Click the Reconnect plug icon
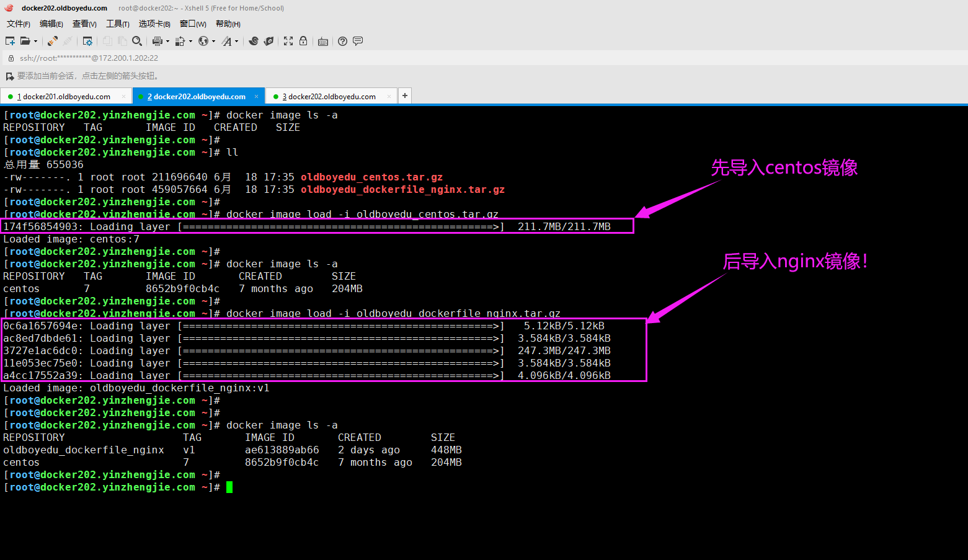The width and height of the screenshot is (968, 560). [x=53, y=41]
